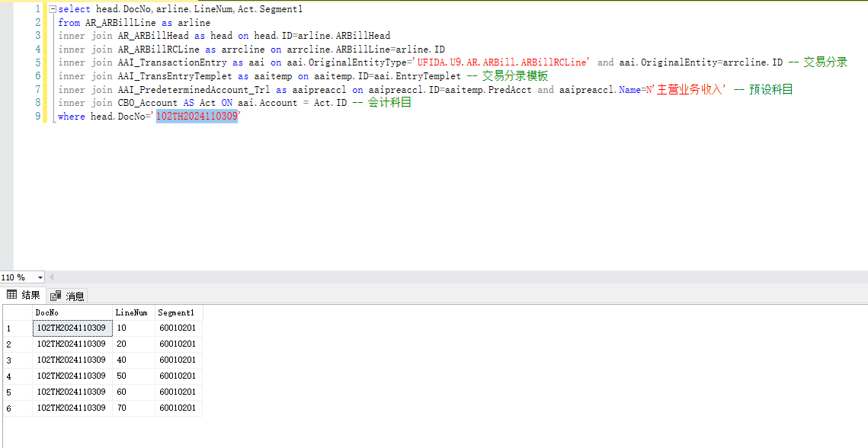Collapse the SQL select statement block

click(51, 10)
